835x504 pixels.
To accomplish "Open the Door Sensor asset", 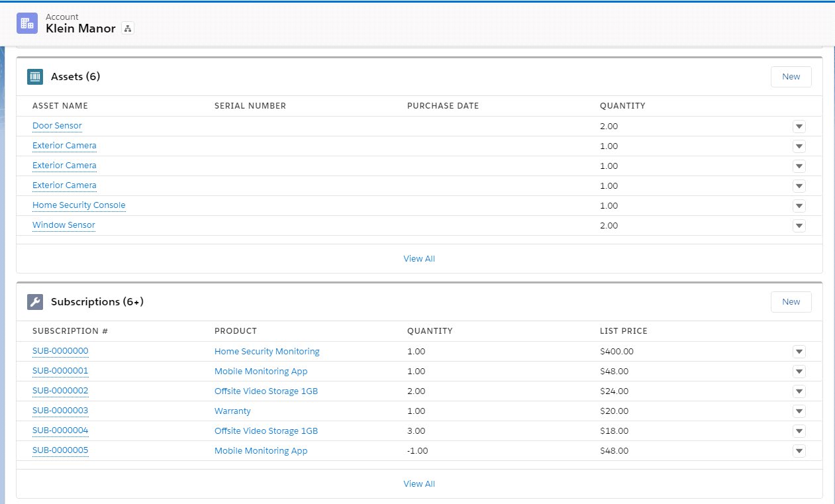I will (57, 126).
